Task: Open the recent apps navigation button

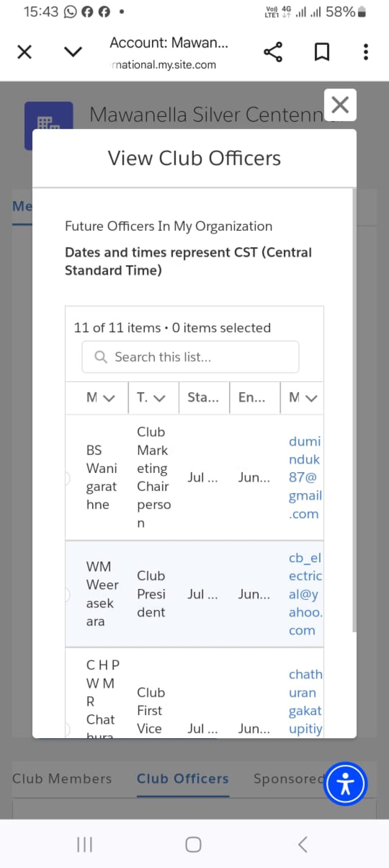Action: (x=85, y=845)
